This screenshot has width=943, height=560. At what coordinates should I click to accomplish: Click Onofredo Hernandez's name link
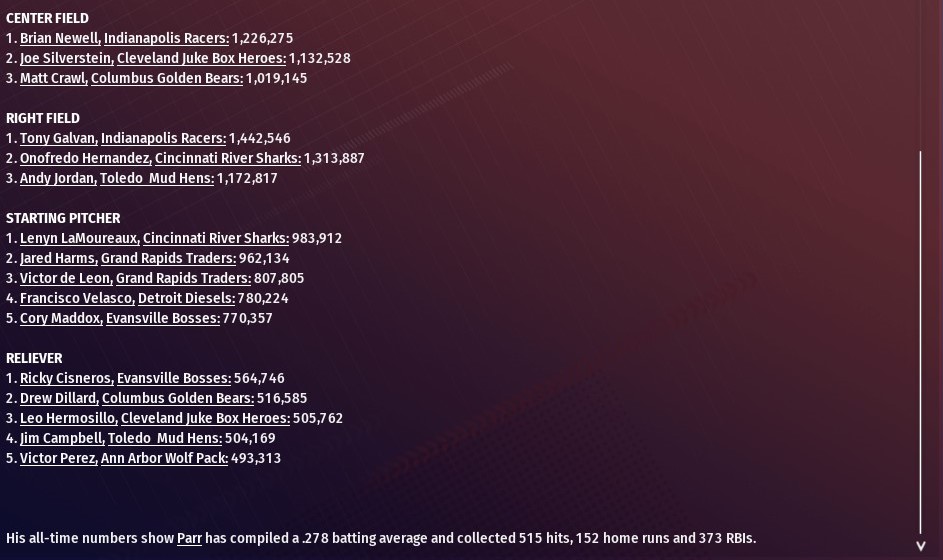click(85, 158)
